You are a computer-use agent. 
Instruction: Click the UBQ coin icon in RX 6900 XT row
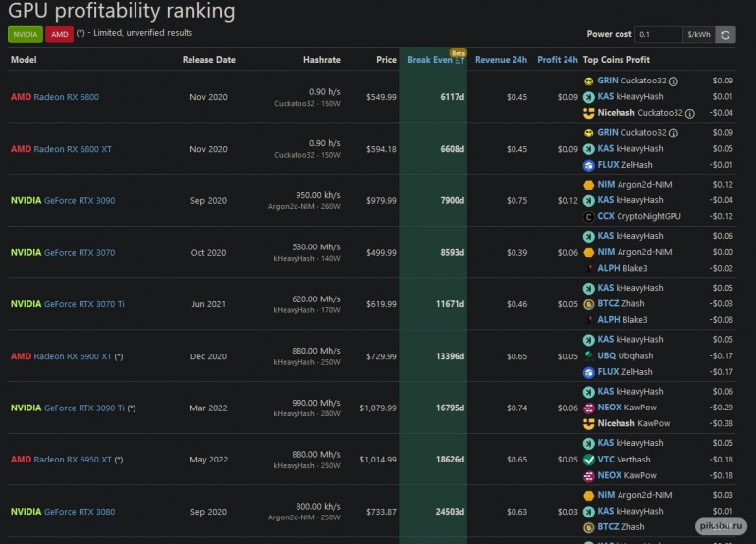tap(588, 355)
